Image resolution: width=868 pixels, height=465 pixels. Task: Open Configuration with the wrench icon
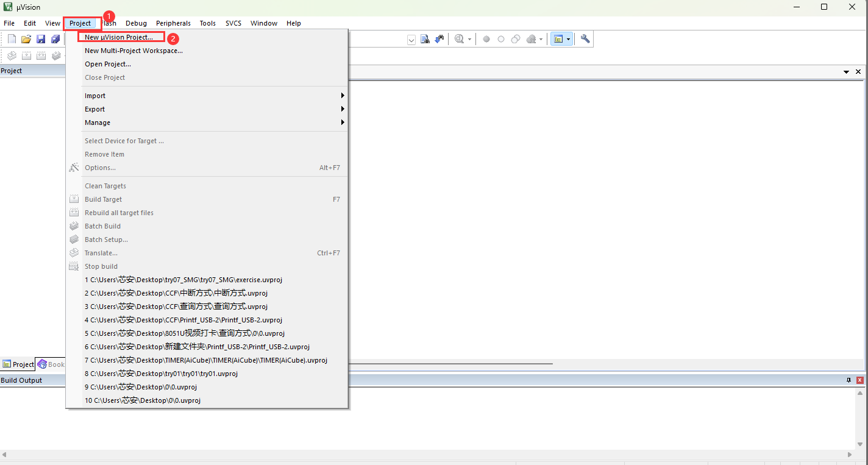tap(585, 39)
